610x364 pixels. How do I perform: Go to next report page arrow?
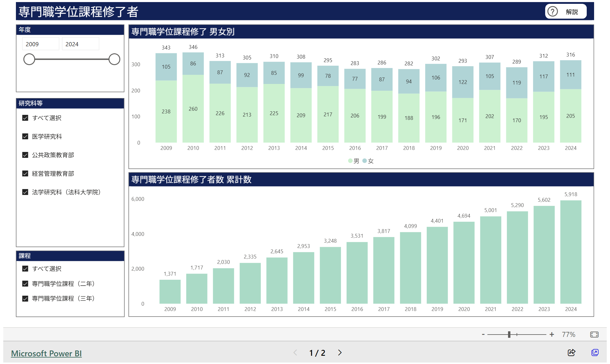[340, 353]
